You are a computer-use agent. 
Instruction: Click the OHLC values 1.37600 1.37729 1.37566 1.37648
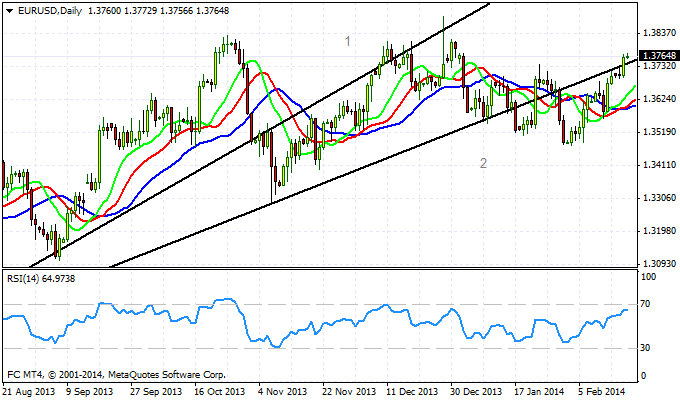(158, 11)
